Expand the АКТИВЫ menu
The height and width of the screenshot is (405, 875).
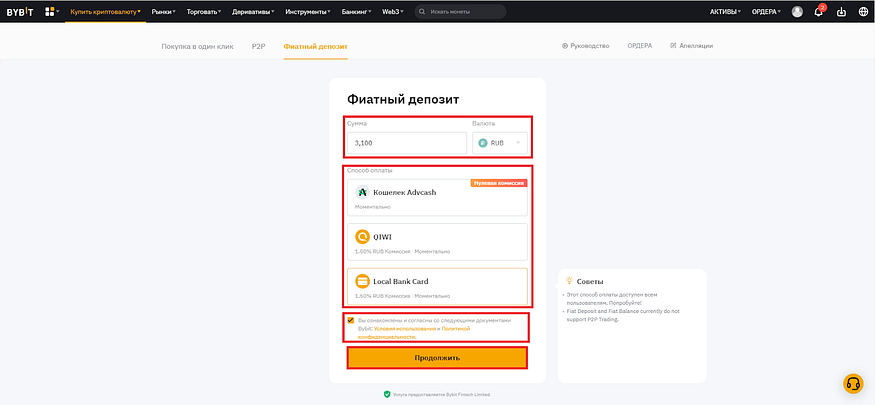tap(725, 12)
